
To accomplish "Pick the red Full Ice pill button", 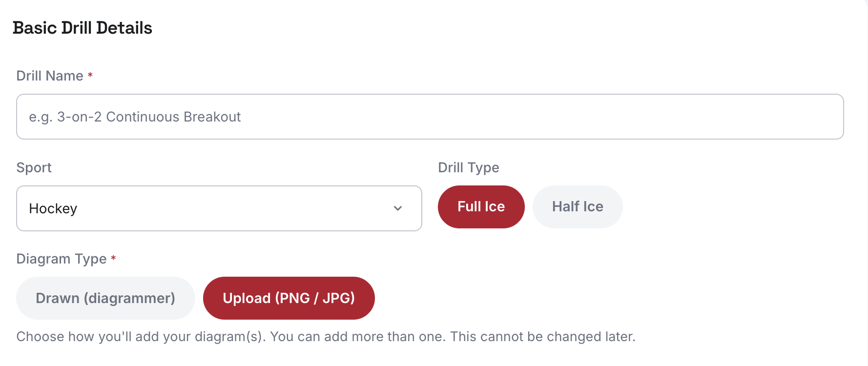I will 481,207.
